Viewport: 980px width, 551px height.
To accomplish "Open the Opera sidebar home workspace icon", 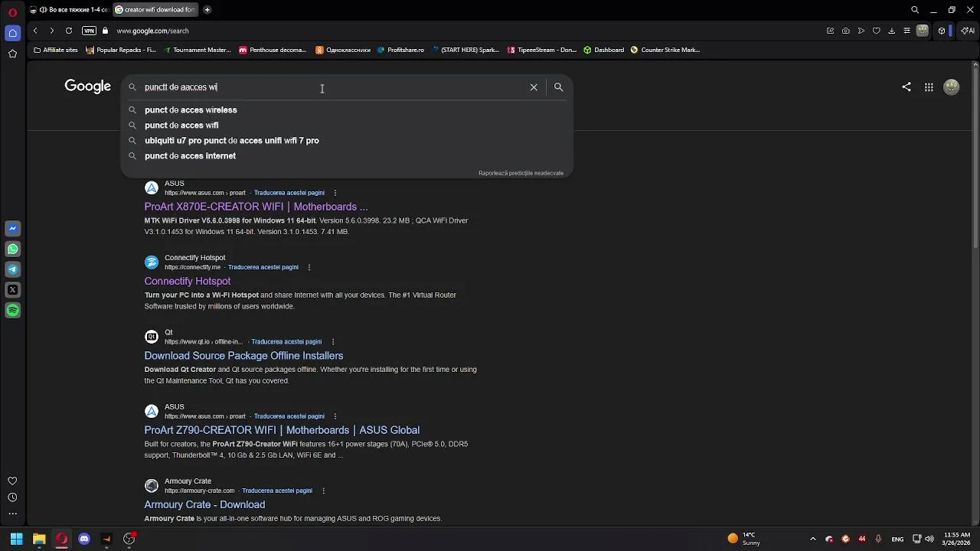I will point(12,33).
